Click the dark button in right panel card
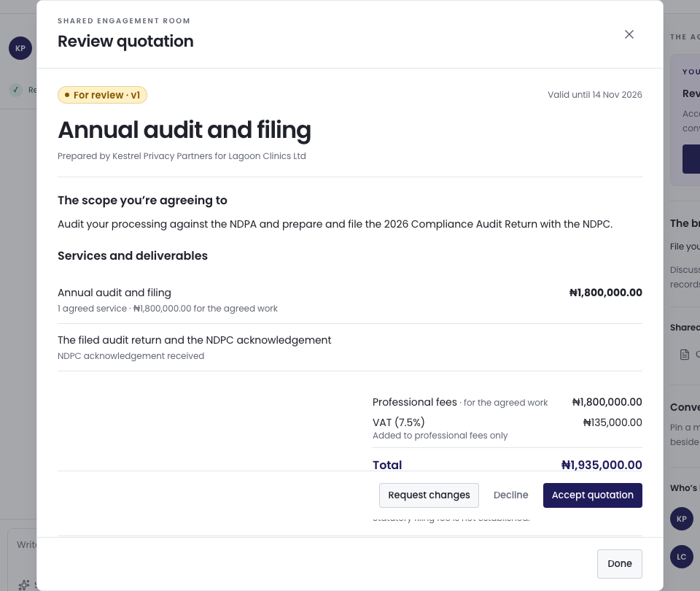This screenshot has height=591, width=700. pos(691,158)
